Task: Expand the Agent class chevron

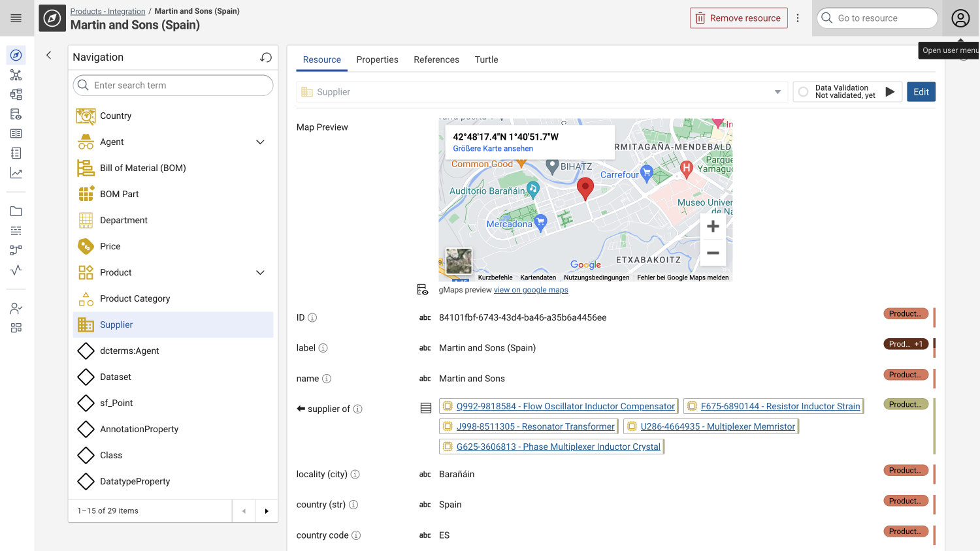Action: pos(260,142)
